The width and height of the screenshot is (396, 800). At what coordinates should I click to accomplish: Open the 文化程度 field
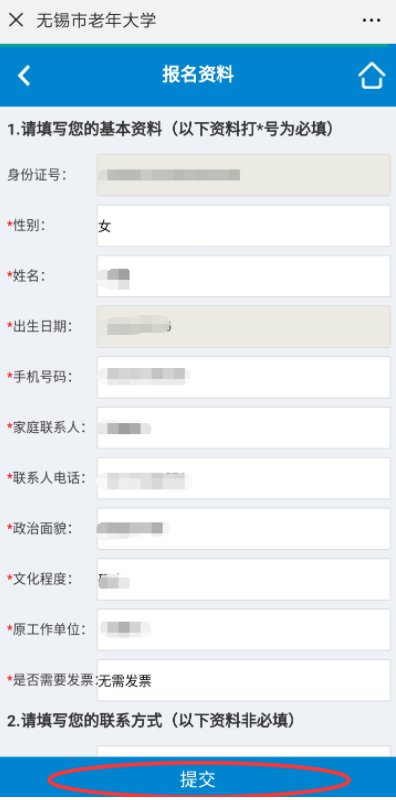coord(243,579)
